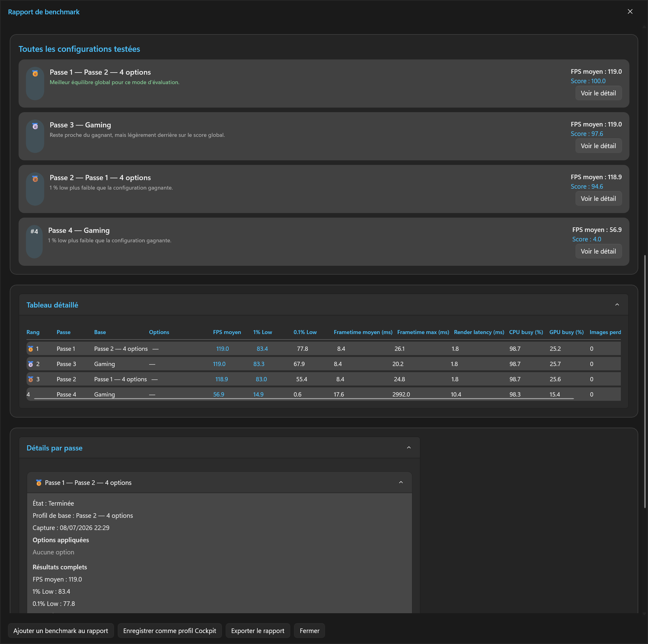Click Profil de base : Passe 2 — 4 options

(83, 516)
